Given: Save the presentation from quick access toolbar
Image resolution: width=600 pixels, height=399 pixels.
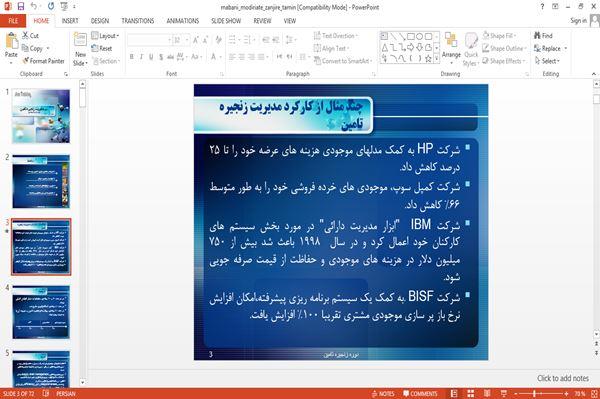Looking at the screenshot, I should pos(21,7).
